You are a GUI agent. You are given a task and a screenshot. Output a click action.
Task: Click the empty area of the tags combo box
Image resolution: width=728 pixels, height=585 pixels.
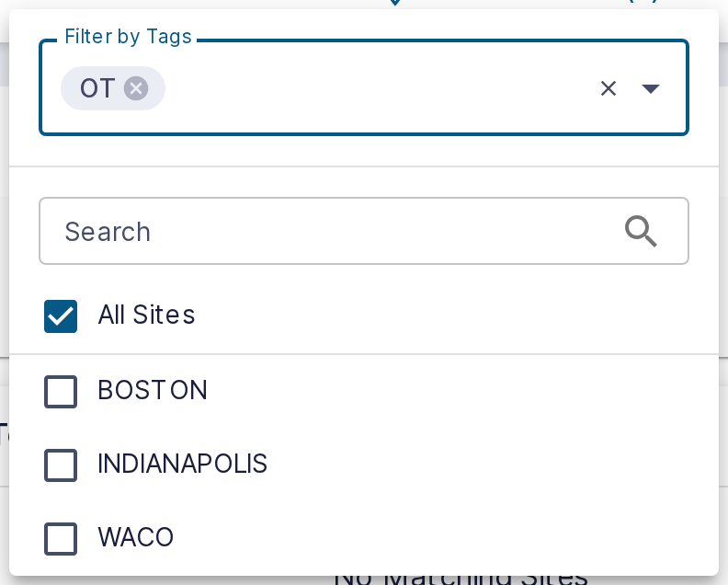coord(379,88)
